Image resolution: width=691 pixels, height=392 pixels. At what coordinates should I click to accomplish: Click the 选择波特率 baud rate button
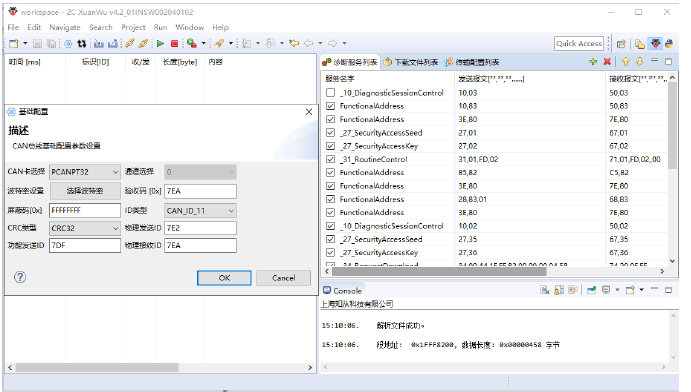click(x=85, y=191)
